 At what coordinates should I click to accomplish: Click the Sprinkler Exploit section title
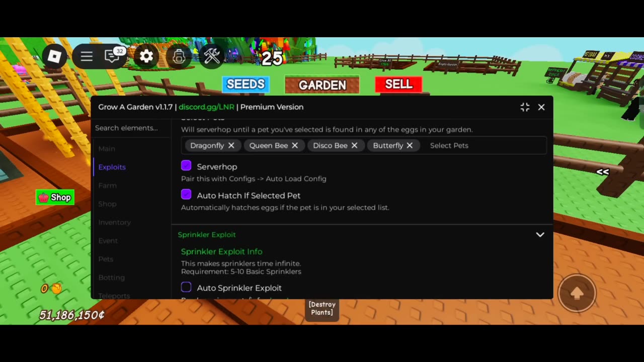[x=207, y=235]
